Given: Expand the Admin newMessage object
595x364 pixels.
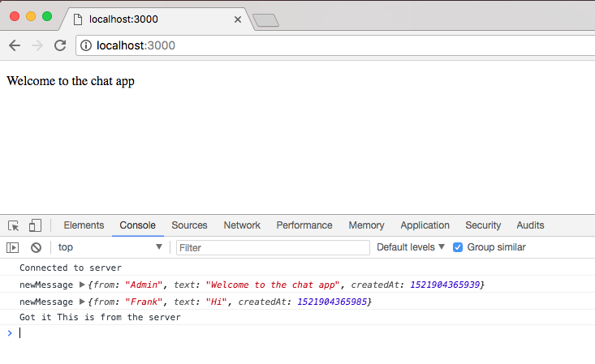Looking at the screenshot, I should click(x=81, y=285).
